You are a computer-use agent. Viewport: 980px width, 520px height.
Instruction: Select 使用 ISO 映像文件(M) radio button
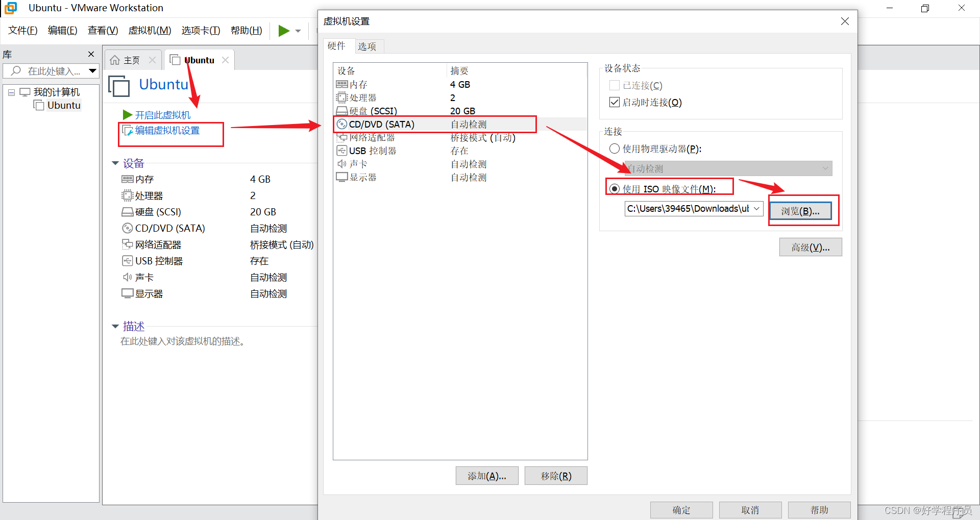(615, 189)
